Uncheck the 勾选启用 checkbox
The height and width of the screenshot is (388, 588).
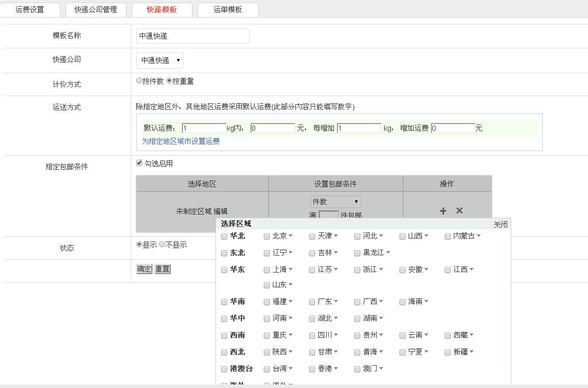tap(139, 163)
